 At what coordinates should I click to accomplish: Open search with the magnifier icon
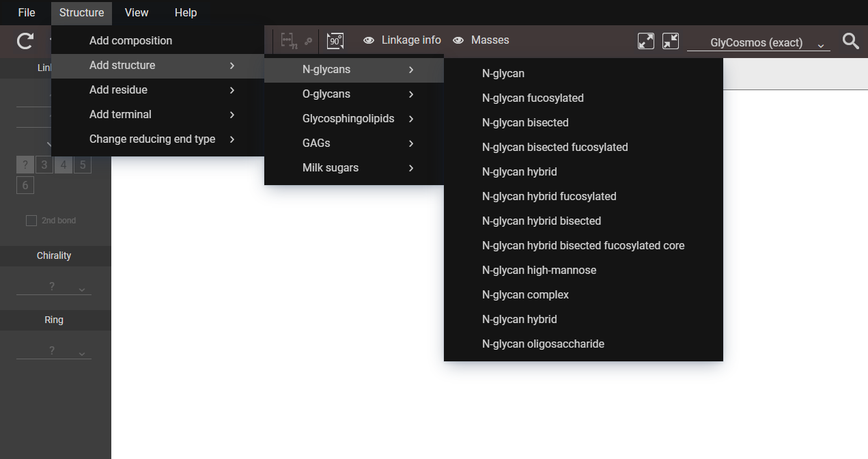850,41
